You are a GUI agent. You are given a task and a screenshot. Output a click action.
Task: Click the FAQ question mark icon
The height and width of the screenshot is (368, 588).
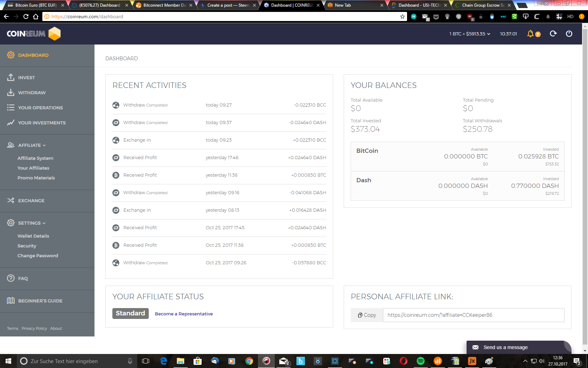(11, 278)
